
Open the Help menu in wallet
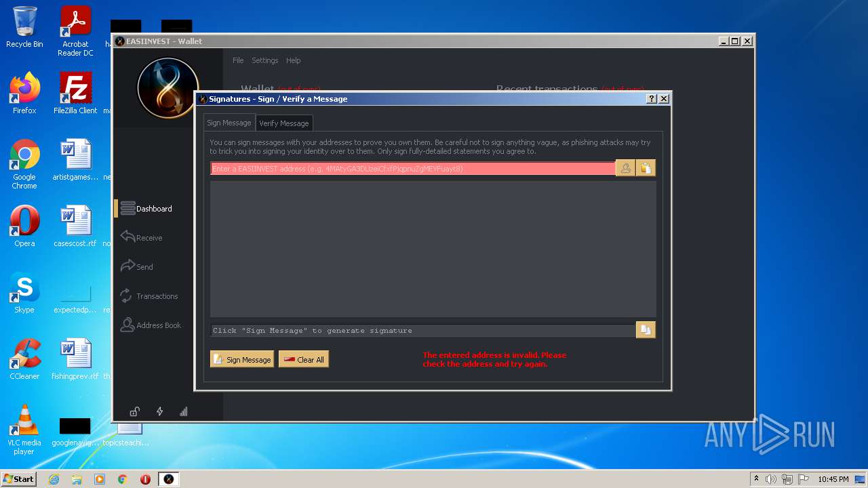(x=293, y=60)
